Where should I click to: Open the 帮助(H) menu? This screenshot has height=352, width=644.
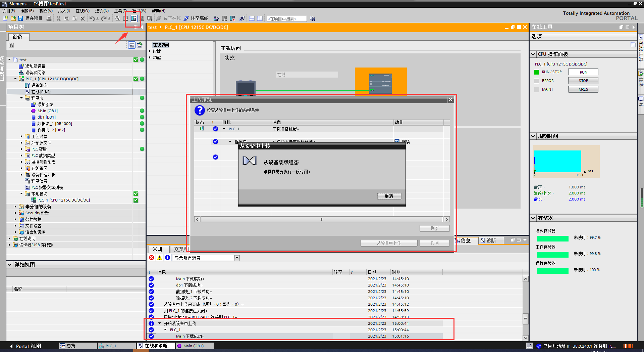click(159, 11)
